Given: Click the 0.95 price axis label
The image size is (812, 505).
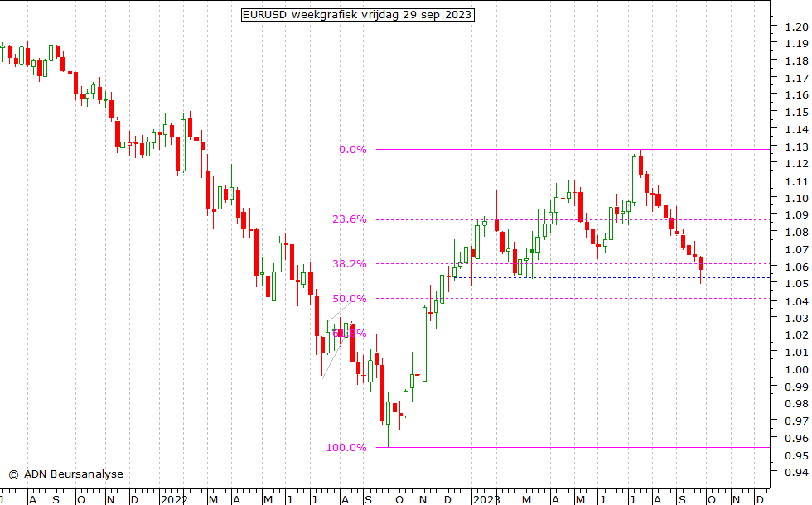Looking at the screenshot, I should tap(796, 455).
